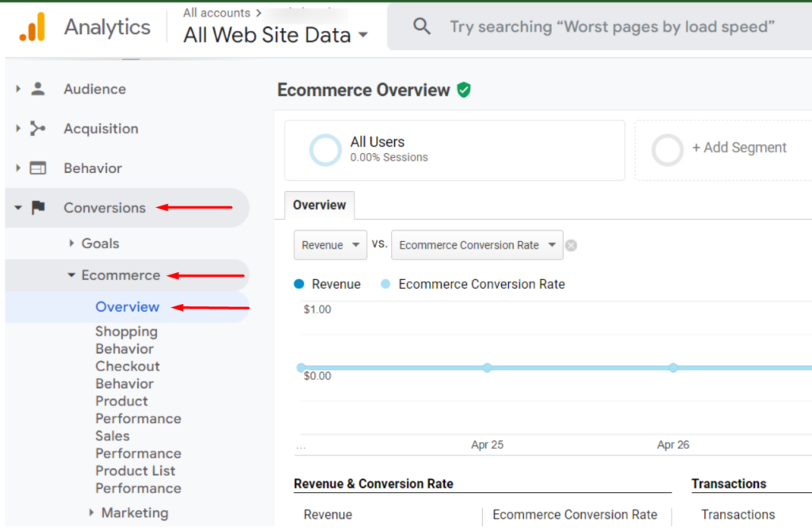
Task: Expand the Audience section
Action: pos(18,89)
